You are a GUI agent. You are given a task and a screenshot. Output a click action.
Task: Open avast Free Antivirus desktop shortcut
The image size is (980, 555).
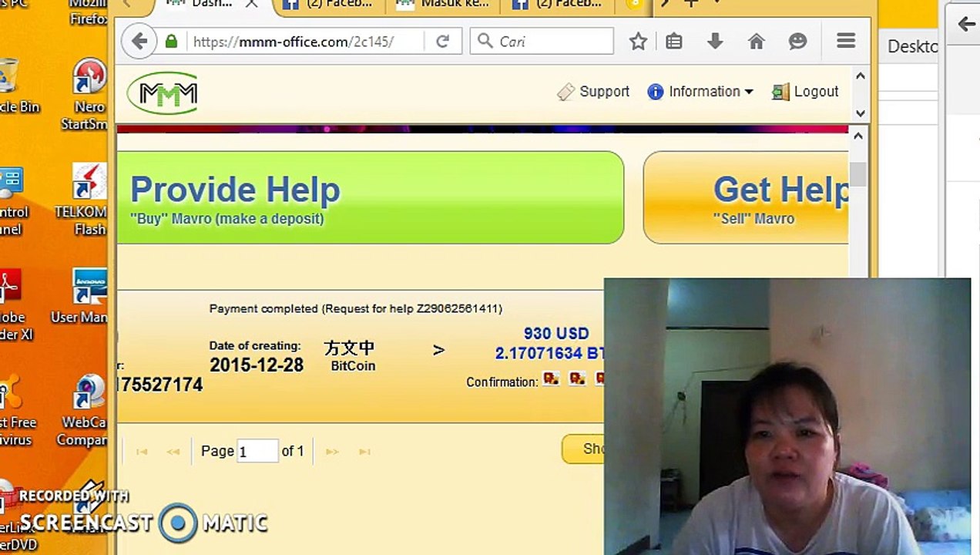click(x=15, y=411)
